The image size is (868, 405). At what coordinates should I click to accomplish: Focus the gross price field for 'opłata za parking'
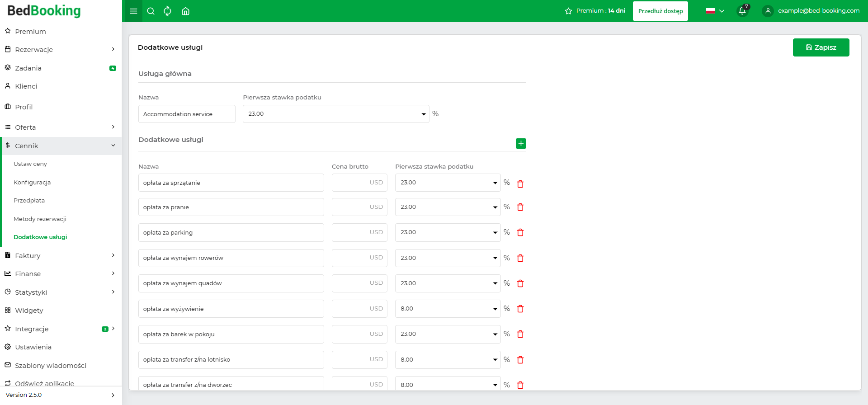(x=359, y=232)
